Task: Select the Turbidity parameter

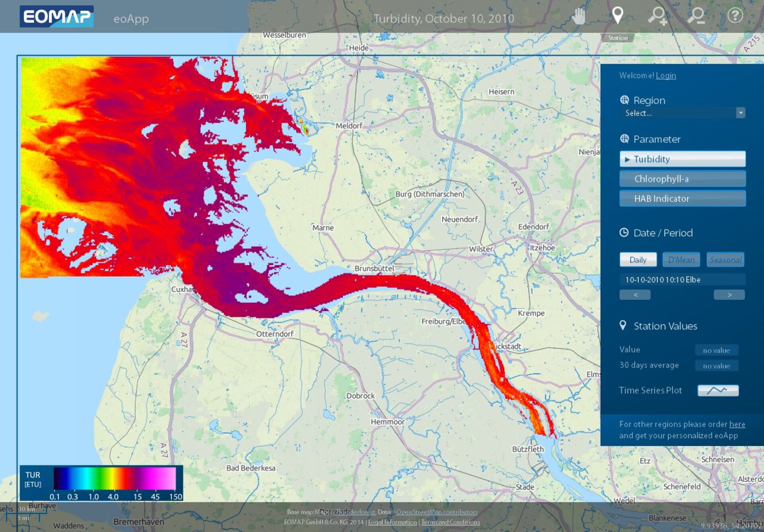Action: (x=682, y=159)
